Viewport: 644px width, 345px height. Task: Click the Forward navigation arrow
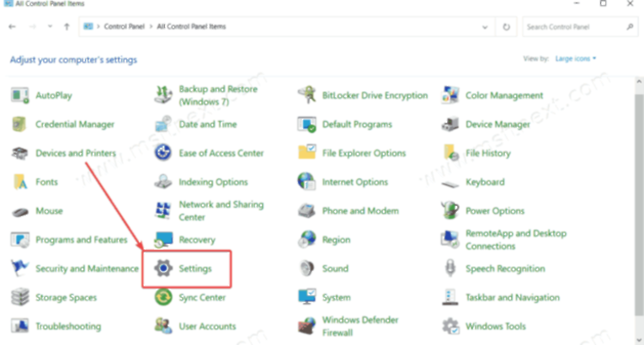(x=32, y=27)
